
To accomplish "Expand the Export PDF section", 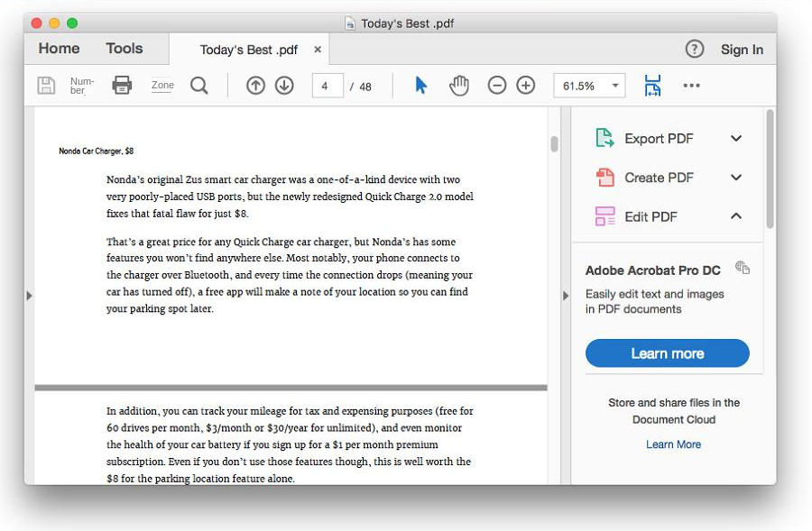I will coord(736,139).
